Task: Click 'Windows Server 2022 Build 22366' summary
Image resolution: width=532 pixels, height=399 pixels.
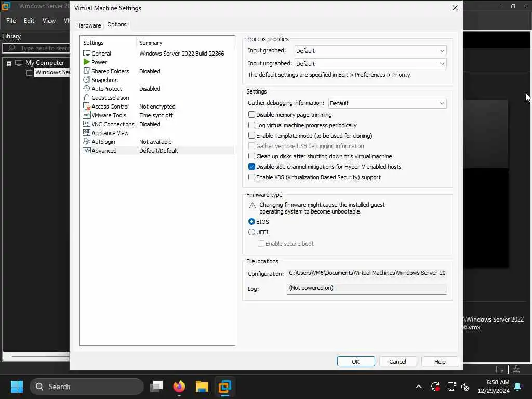Action: pyautogui.click(x=182, y=54)
